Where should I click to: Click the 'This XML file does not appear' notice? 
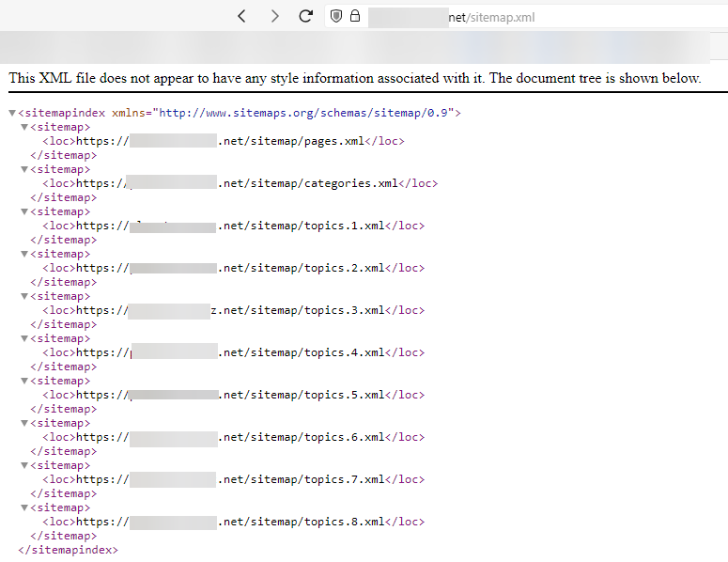355,78
